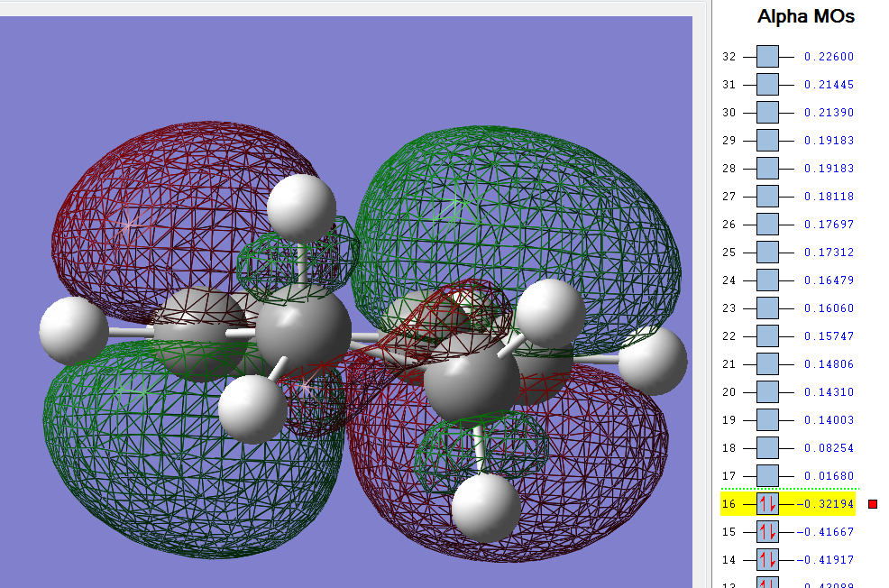Click energy value 0.15747
This screenshot has width=889, height=588.
pyautogui.click(x=829, y=336)
